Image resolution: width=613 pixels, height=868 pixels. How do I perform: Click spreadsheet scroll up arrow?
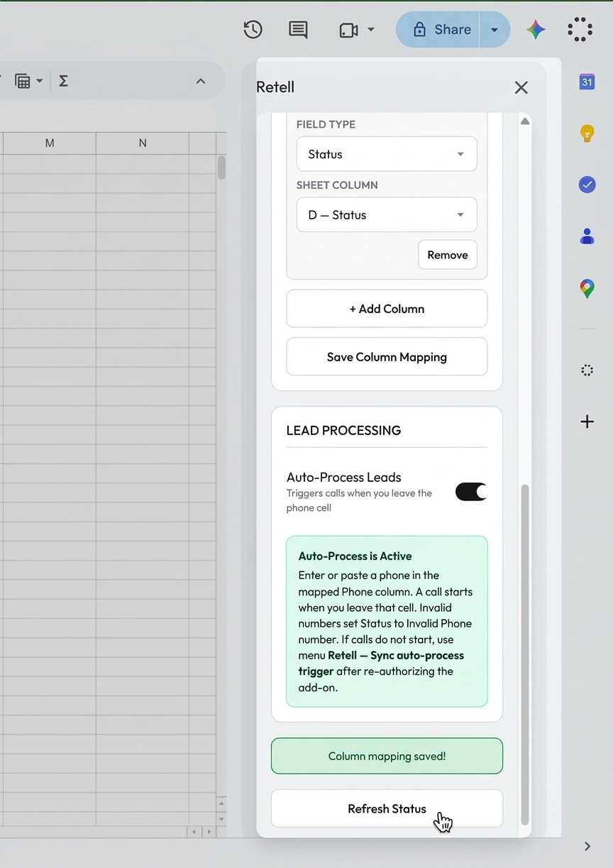coord(221,803)
